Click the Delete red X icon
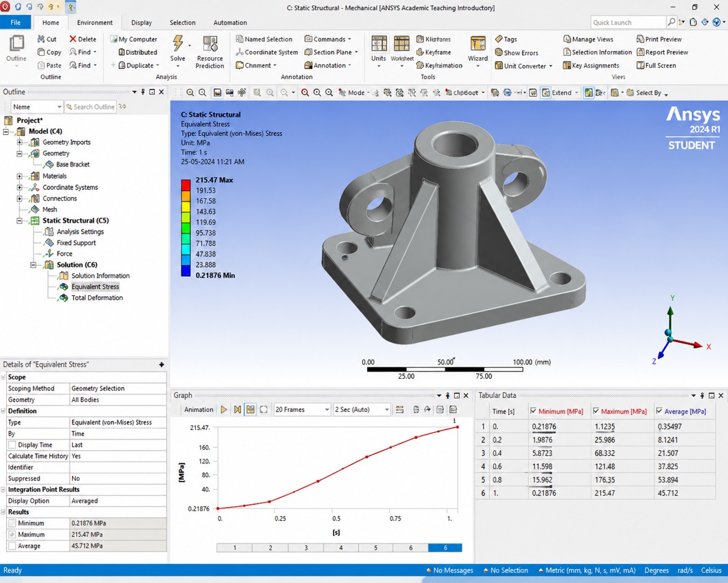The width and height of the screenshot is (728, 583). [x=73, y=39]
